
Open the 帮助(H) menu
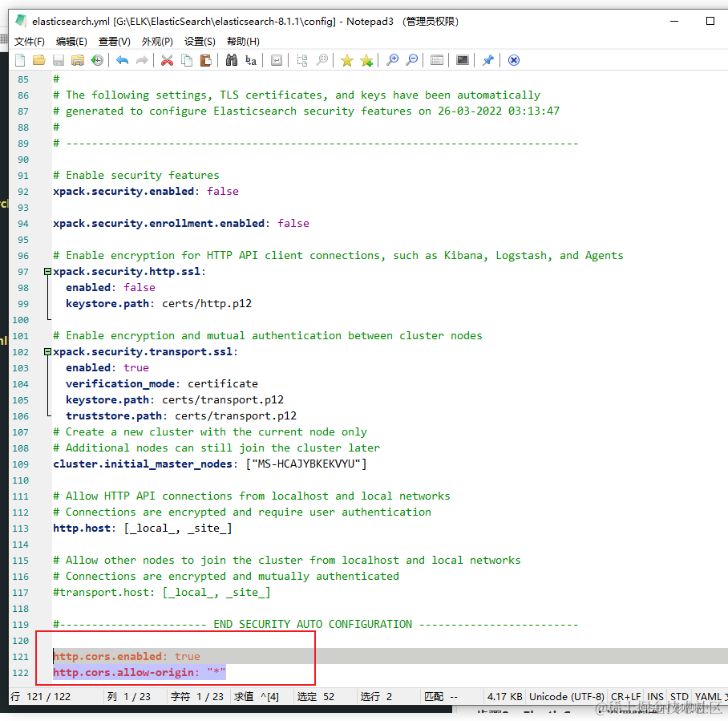click(243, 42)
